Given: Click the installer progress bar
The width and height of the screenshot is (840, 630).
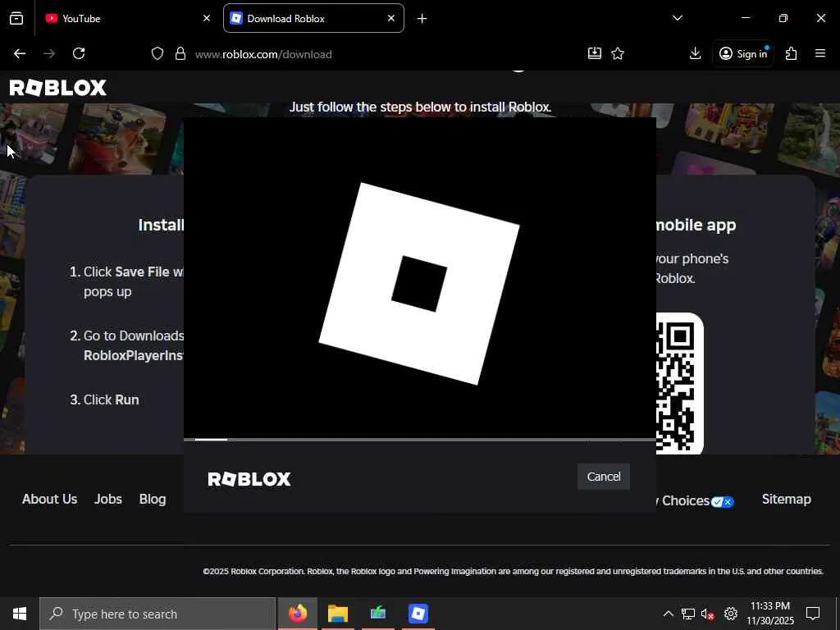Looking at the screenshot, I should (420, 440).
